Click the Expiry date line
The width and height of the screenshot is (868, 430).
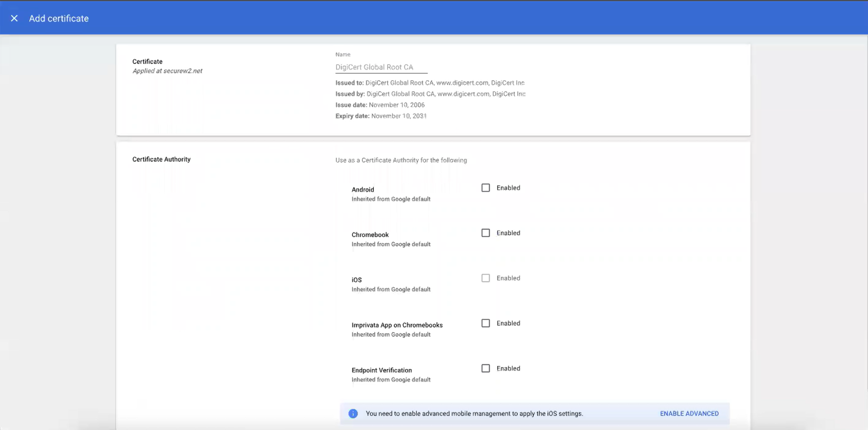[x=381, y=116]
